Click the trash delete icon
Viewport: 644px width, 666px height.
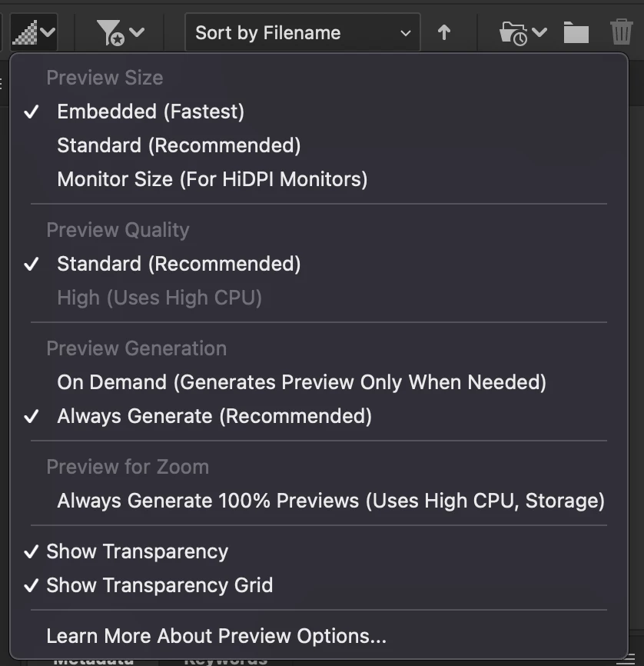(x=621, y=33)
